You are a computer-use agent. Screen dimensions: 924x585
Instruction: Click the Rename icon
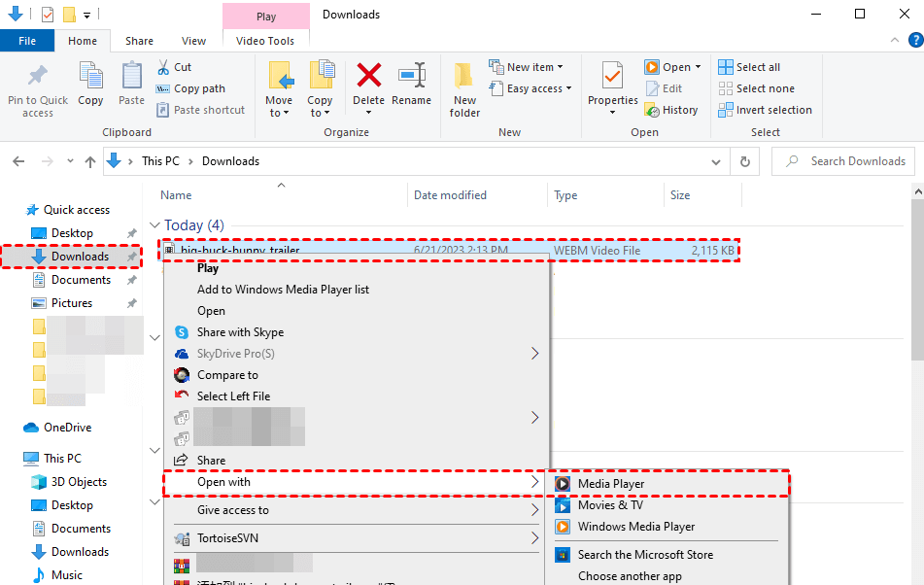click(x=412, y=76)
